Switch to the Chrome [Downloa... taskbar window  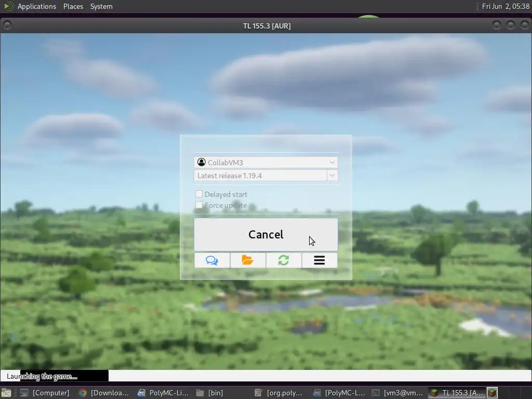[x=104, y=393]
